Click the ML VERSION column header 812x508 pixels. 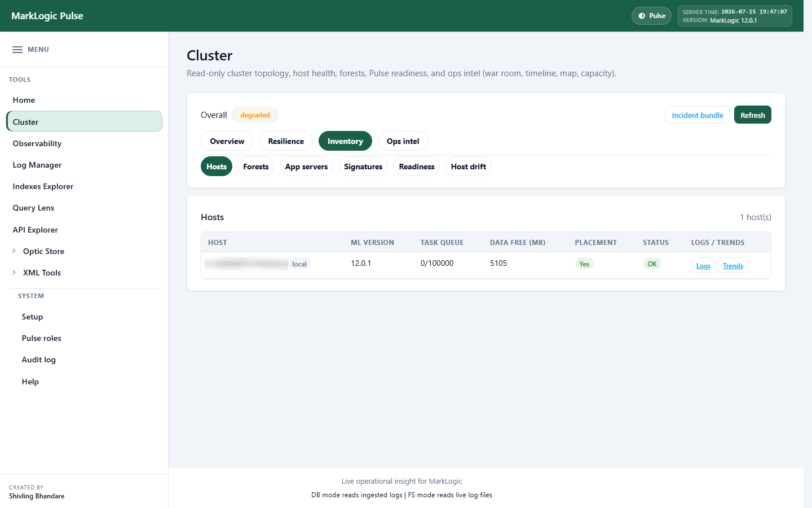[x=372, y=243]
